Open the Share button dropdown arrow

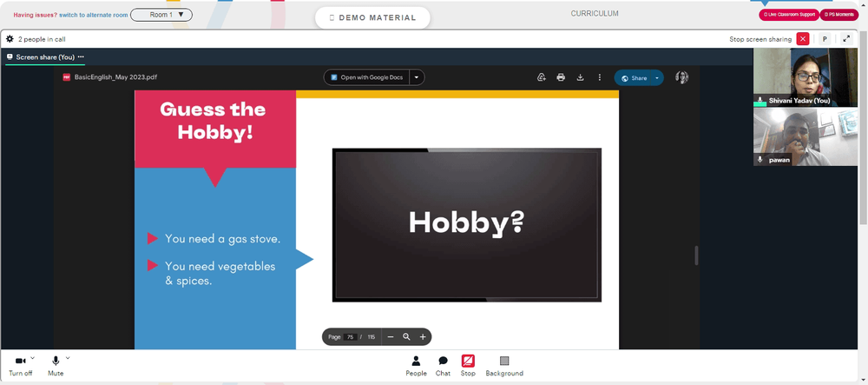click(x=657, y=78)
